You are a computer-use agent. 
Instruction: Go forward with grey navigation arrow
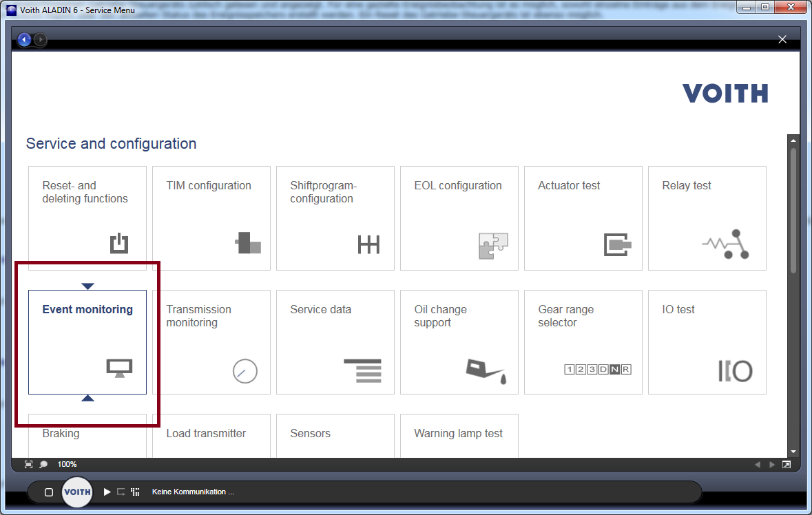[40, 39]
